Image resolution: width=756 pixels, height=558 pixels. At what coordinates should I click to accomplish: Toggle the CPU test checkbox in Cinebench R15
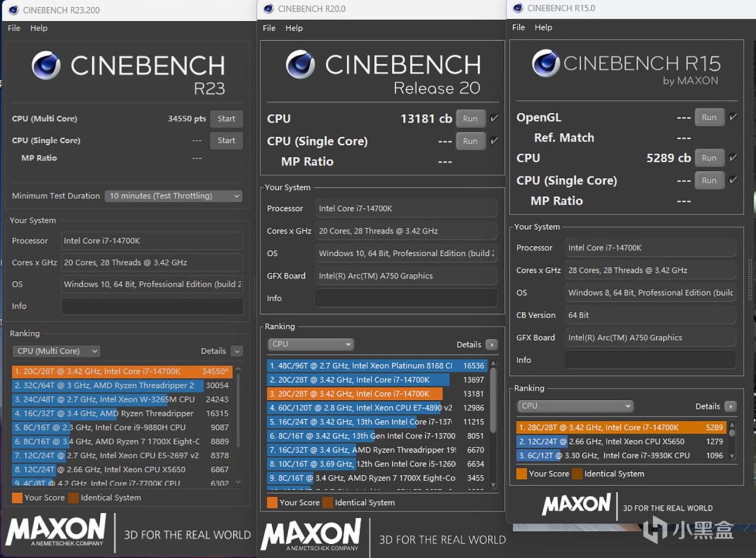click(733, 158)
